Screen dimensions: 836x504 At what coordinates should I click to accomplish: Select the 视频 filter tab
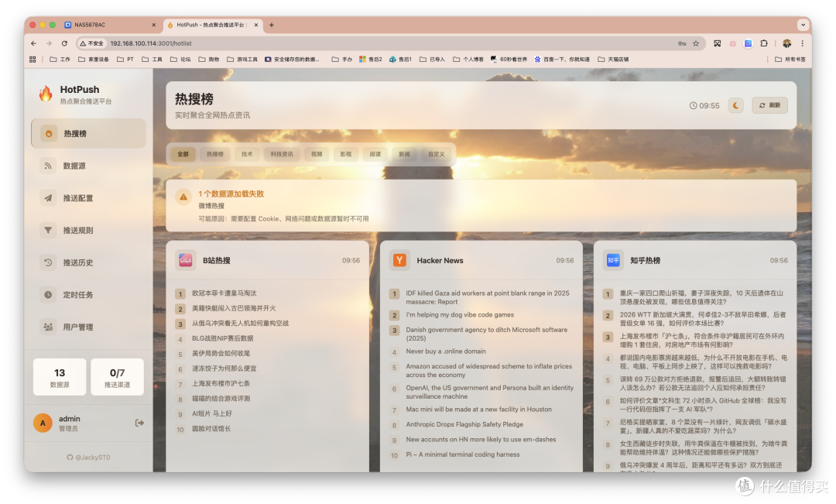(317, 154)
